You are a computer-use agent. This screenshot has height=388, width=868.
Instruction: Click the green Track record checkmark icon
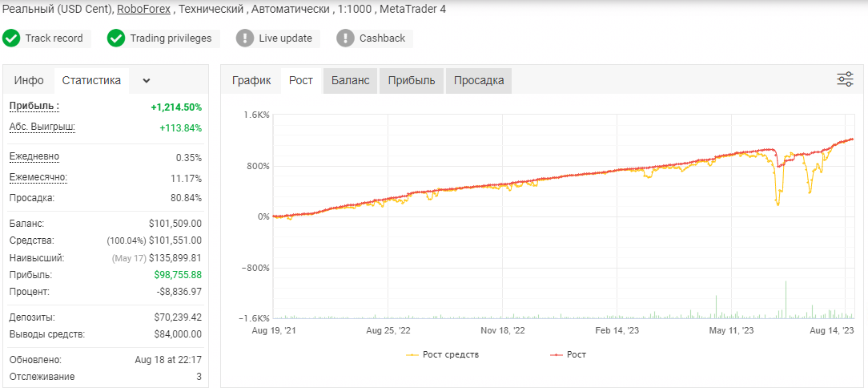point(11,38)
